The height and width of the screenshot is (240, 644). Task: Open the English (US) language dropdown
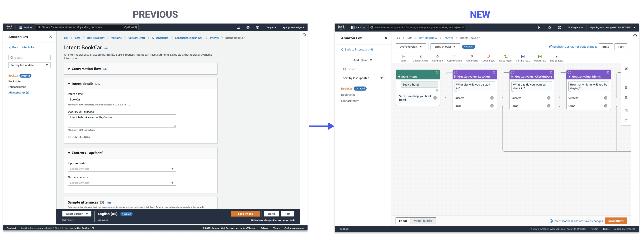pos(445,47)
